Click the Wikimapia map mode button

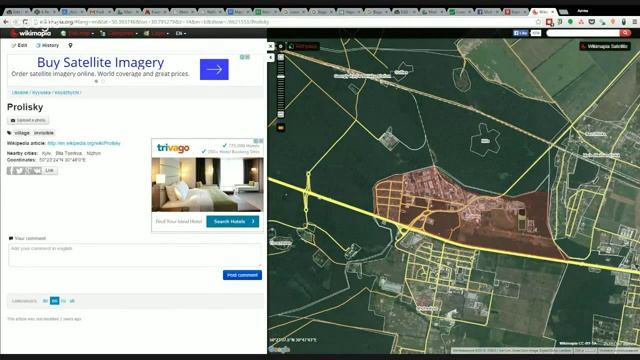pos(303,47)
